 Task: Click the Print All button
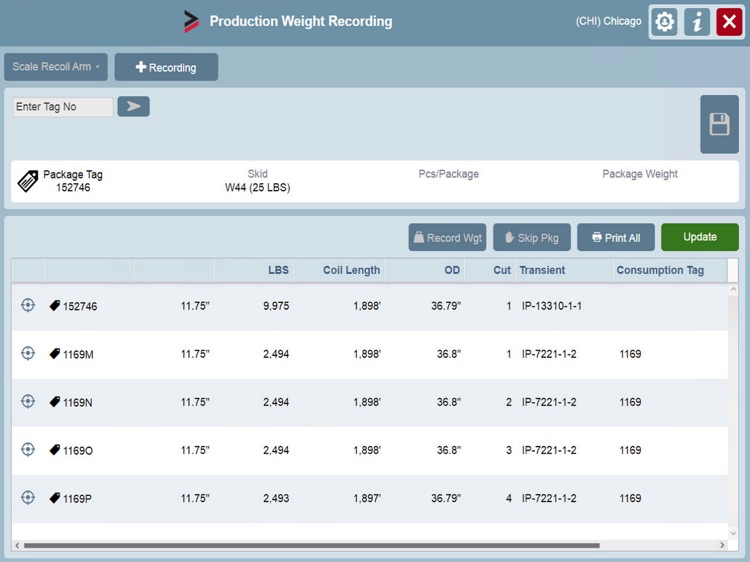point(616,237)
